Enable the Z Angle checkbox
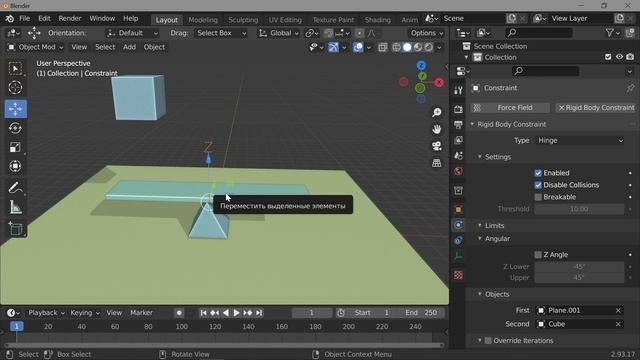 tap(538, 255)
